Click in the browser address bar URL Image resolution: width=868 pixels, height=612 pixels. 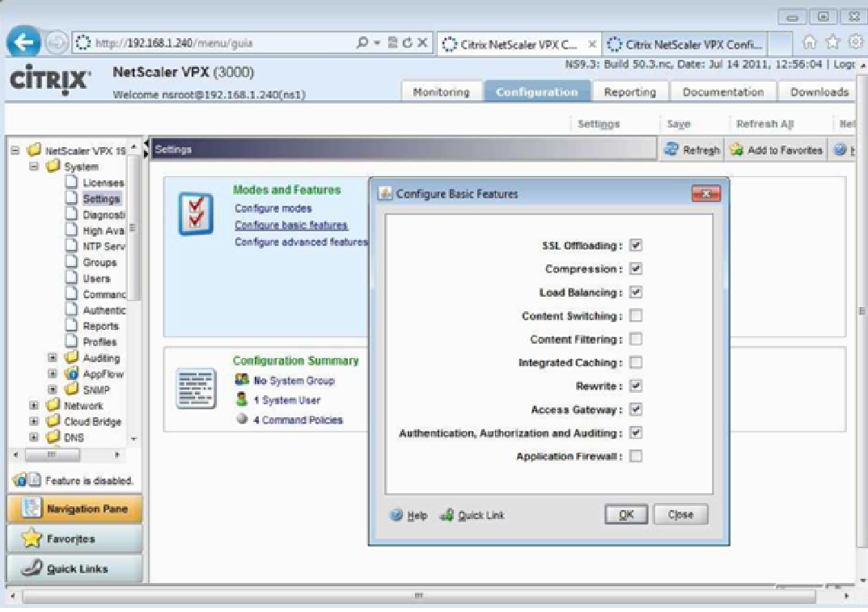point(174,43)
